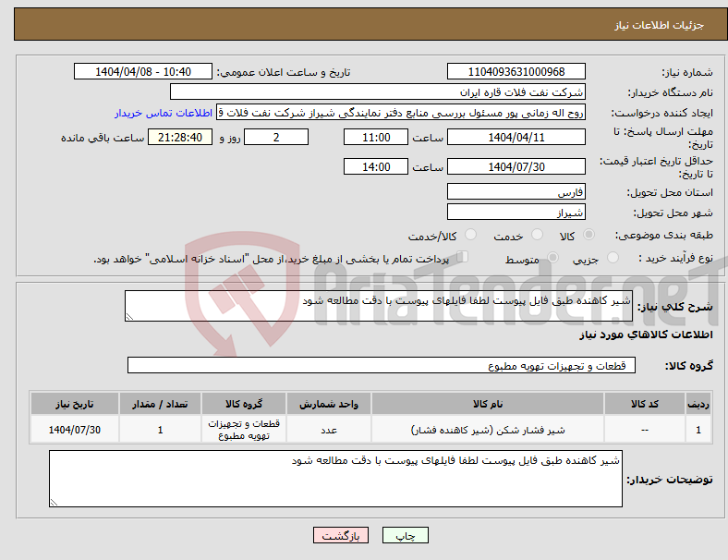This screenshot has width=728, height=560.
Task: Click the جزئیات اطلاعات نیاز page header
Action: pos(660,25)
